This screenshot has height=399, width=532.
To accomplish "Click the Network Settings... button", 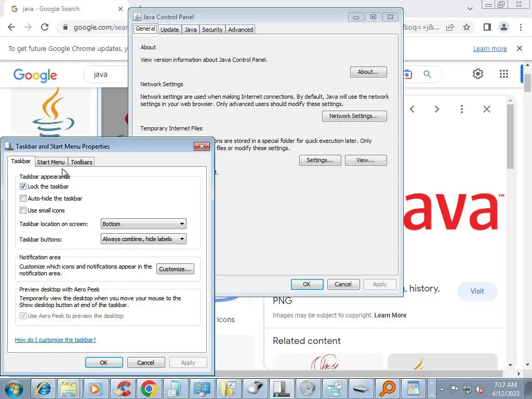I will pyautogui.click(x=354, y=116).
